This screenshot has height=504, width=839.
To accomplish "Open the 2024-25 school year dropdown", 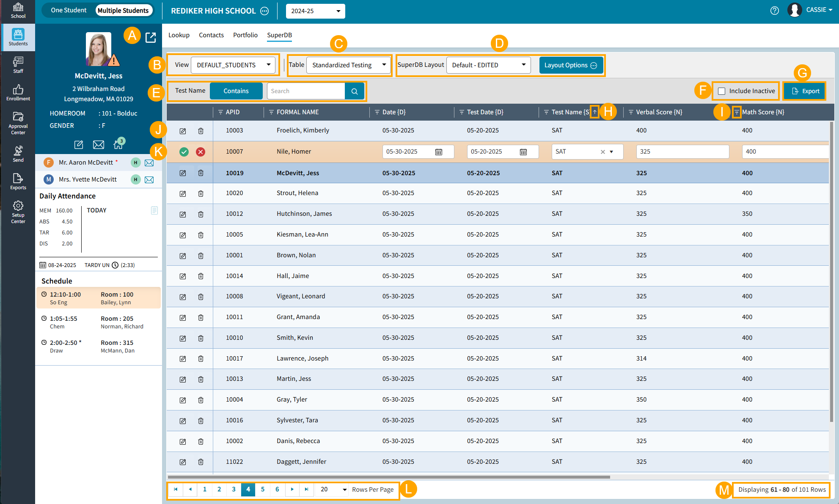I will [x=315, y=11].
